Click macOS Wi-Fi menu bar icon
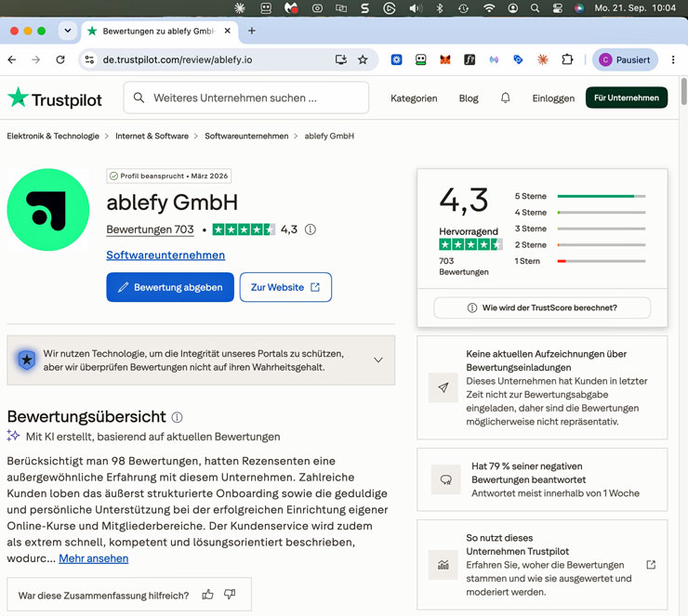The image size is (688, 616). (x=489, y=7)
